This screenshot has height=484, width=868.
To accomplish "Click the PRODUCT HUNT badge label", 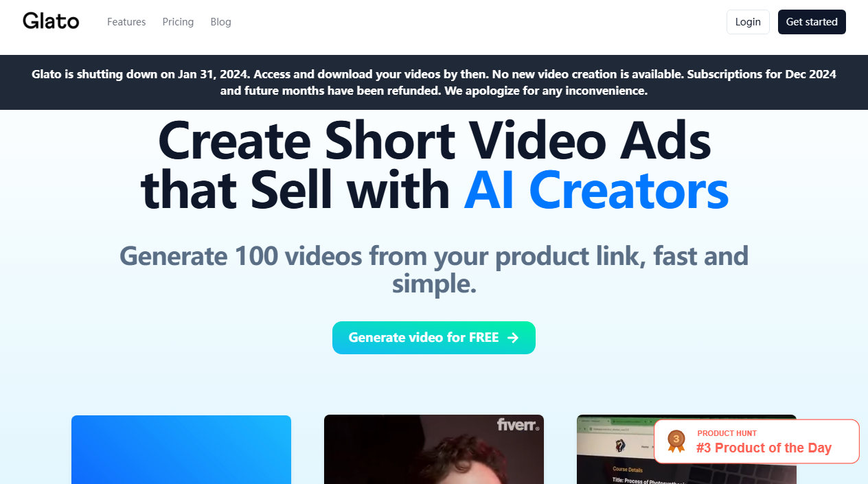I will tap(727, 433).
